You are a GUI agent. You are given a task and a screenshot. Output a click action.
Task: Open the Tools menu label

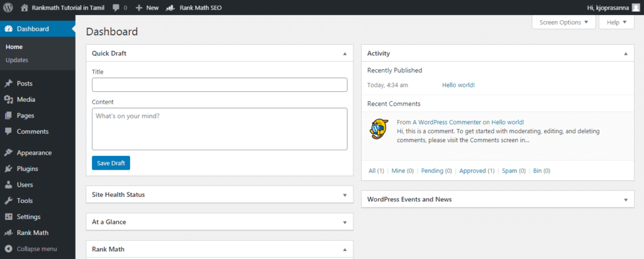click(x=25, y=201)
